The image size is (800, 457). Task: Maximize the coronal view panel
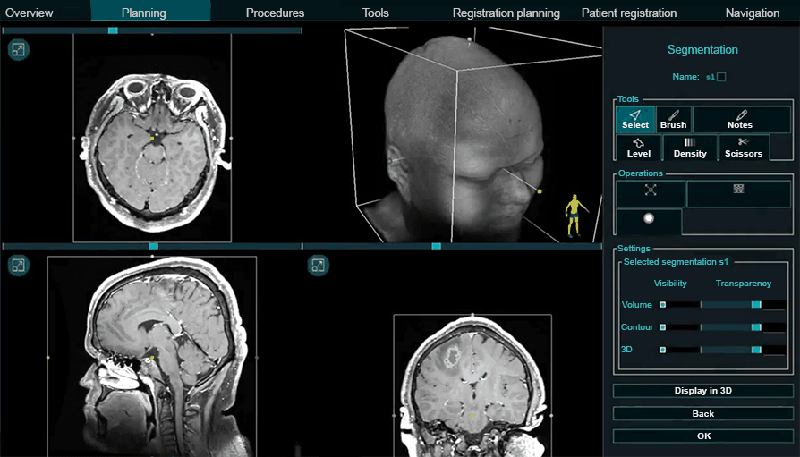[317, 265]
